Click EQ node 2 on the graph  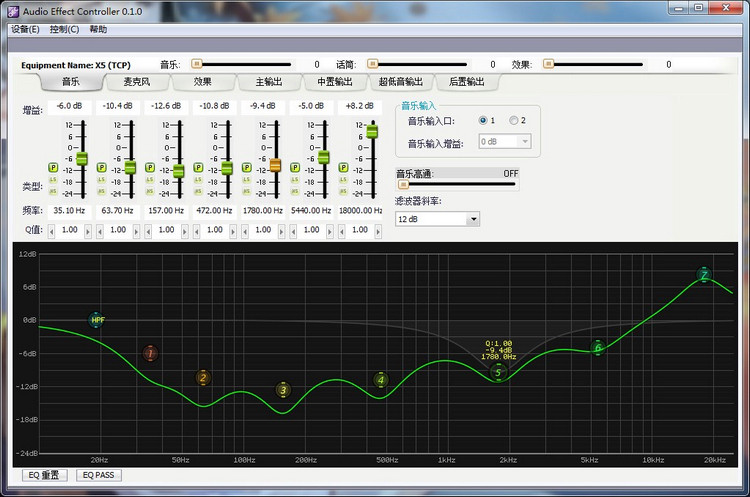pos(203,378)
